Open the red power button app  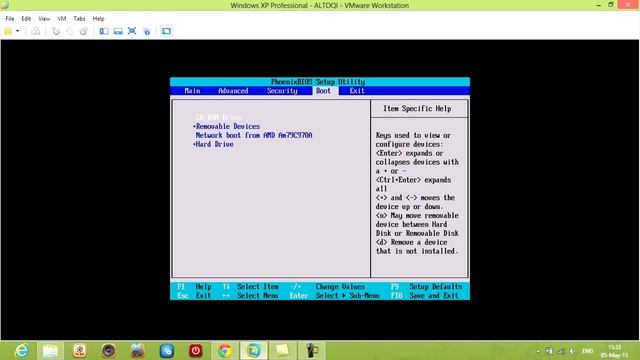tap(196, 351)
